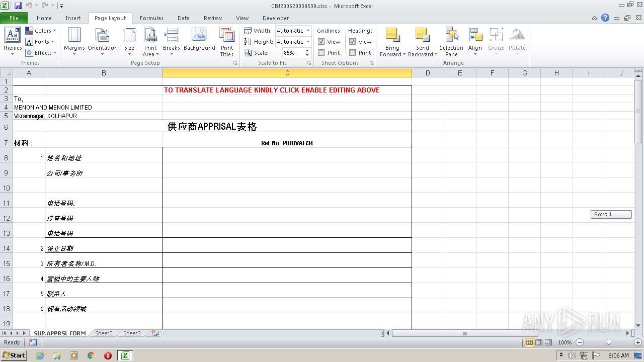The height and width of the screenshot is (362, 644).
Task: Click the horizontal scrollbar thumb
Action: [465, 333]
